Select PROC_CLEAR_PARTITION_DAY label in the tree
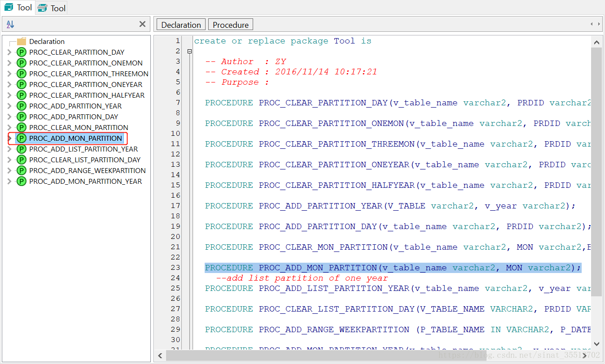605x364 pixels. (x=77, y=52)
